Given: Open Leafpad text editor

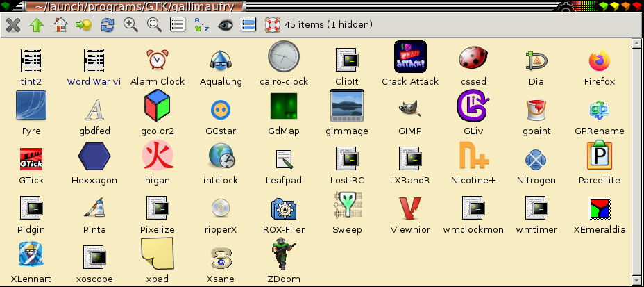Looking at the screenshot, I should [x=284, y=159].
